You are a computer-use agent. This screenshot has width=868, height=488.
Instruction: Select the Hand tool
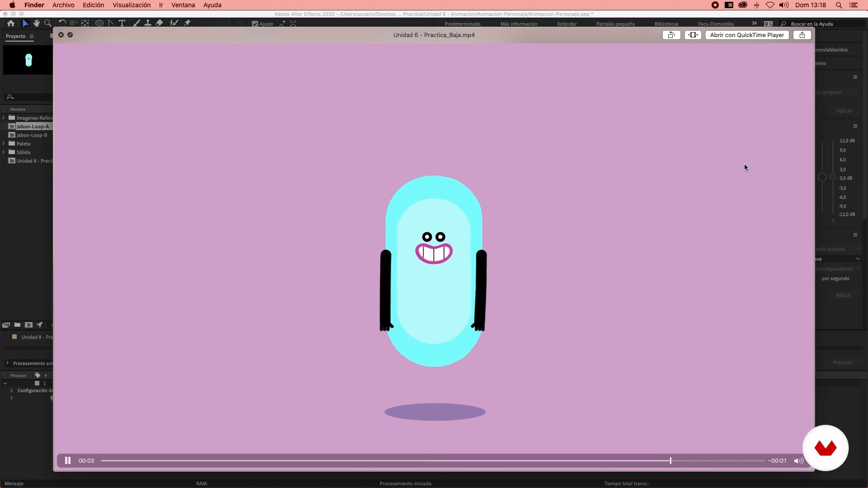click(x=37, y=23)
